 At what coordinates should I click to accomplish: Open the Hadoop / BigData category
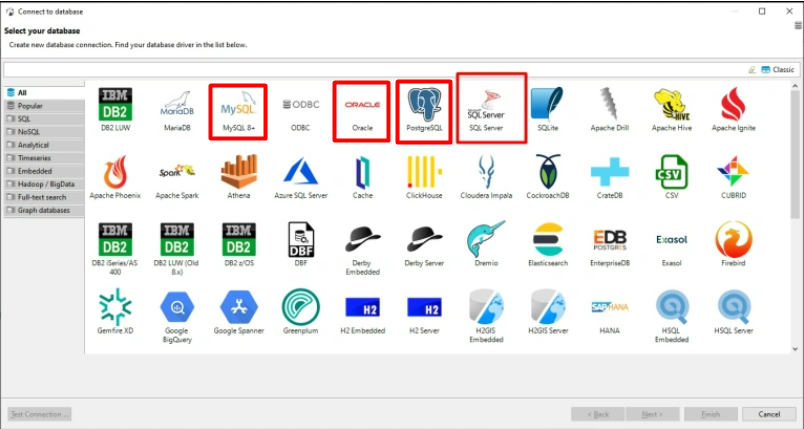click(x=44, y=184)
